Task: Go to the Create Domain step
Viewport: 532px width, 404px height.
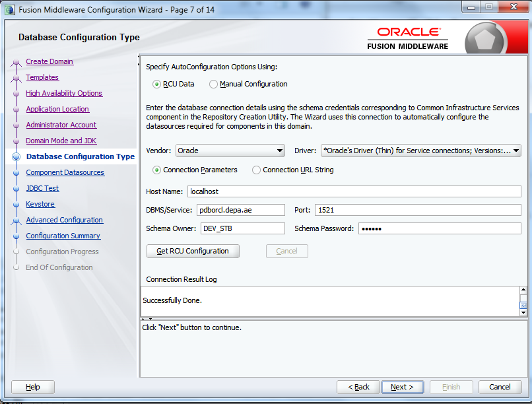Action: [x=50, y=61]
